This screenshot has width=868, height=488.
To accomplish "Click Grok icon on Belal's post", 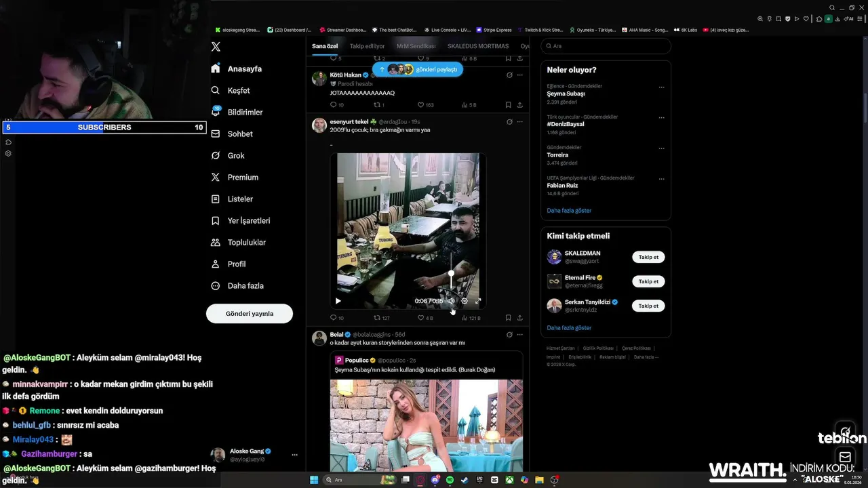I will [x=509, y=334].
